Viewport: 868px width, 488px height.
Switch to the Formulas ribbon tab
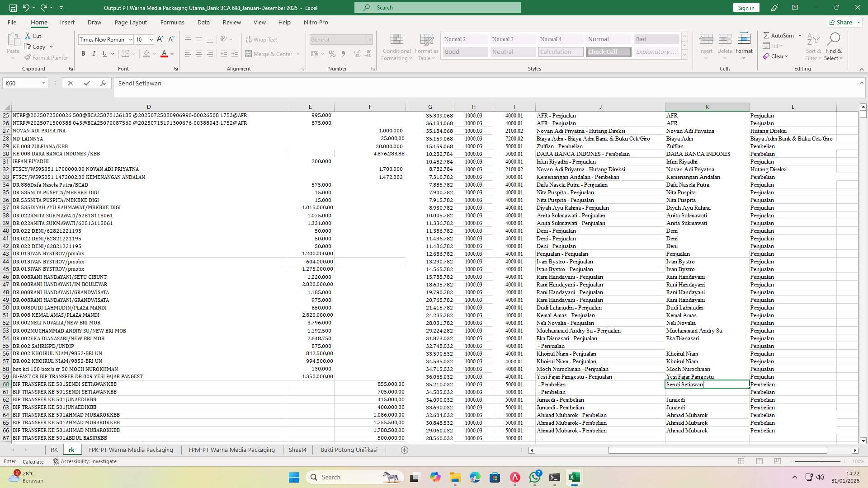point(172,22)
